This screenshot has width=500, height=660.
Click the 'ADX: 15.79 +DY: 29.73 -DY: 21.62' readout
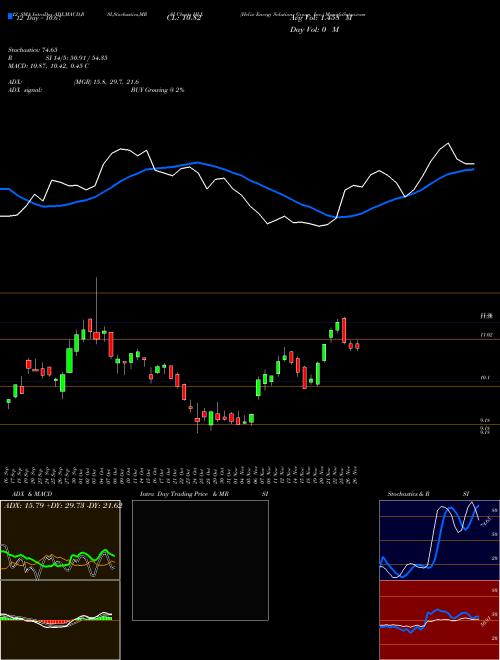pyautogui.click(x=63, y=505)
